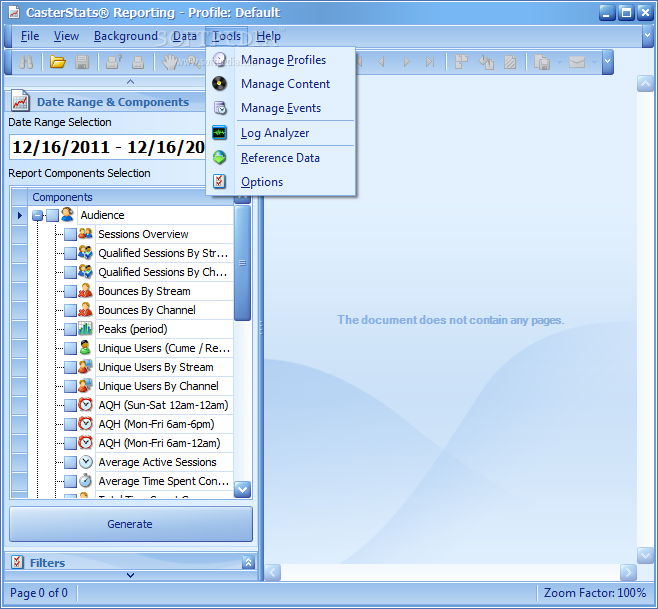Click the quick print icon with question mark
Image resolution: width=658 pixels, height=609 pixels.
coord(114,62)
